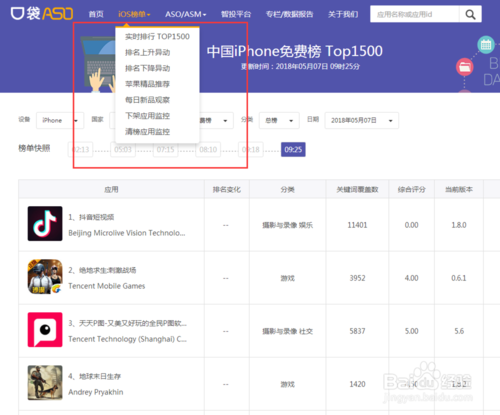Click the 口袋ASO site logo
The width and height of the screenshot is (500, 415).
42,14
